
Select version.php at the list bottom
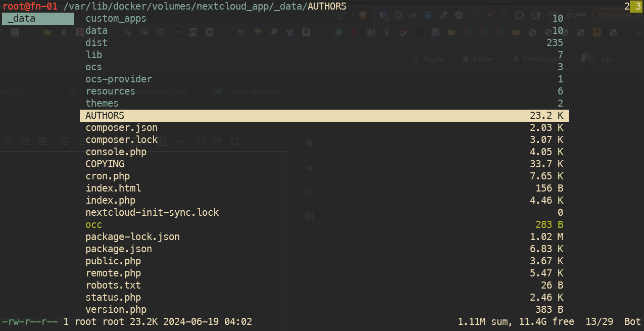[x=116, y=310]
